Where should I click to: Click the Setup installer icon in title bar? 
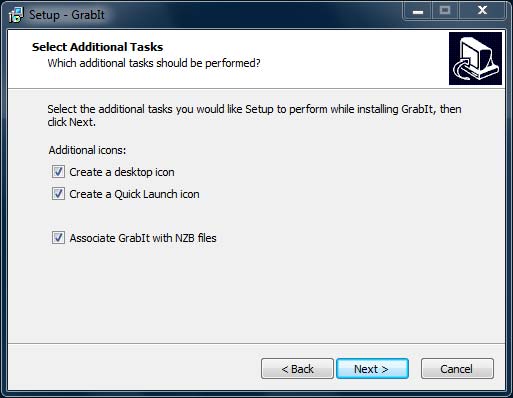click(16, 15)
